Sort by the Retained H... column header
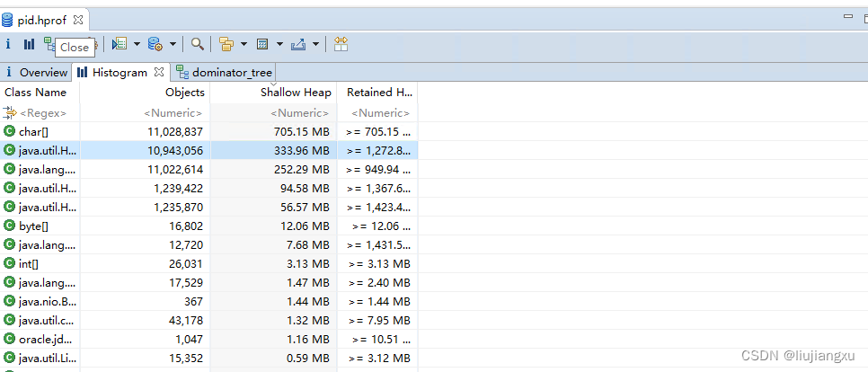This screenshot has height=372, width=868. tap(377, 93)
